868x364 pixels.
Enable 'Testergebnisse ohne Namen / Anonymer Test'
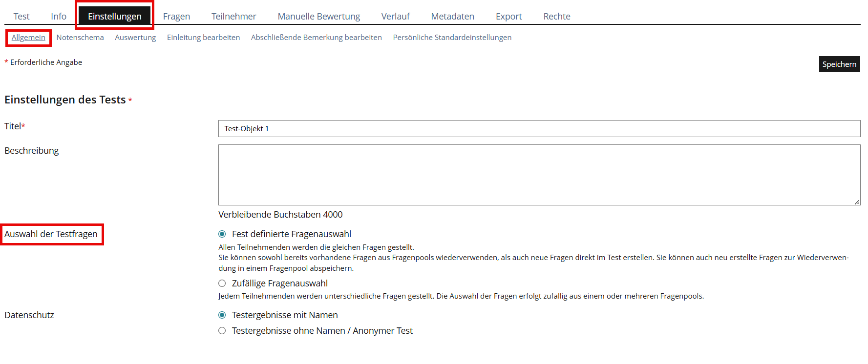(222, 331)
